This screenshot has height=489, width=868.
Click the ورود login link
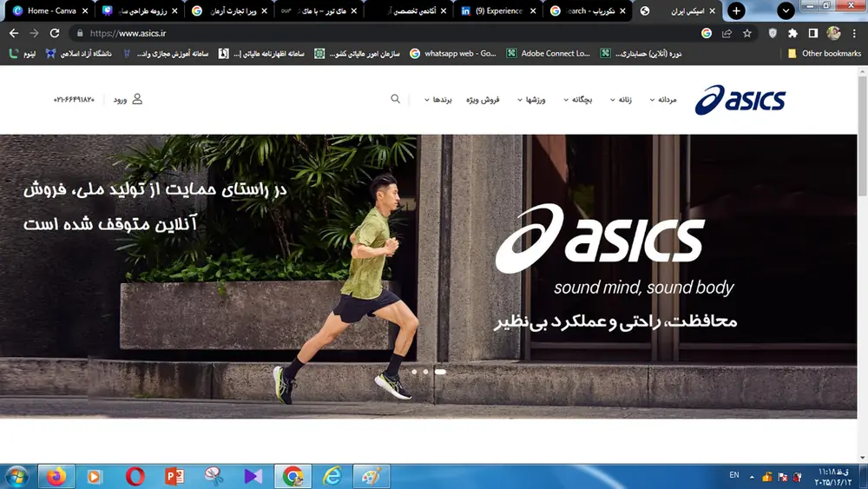120,100
